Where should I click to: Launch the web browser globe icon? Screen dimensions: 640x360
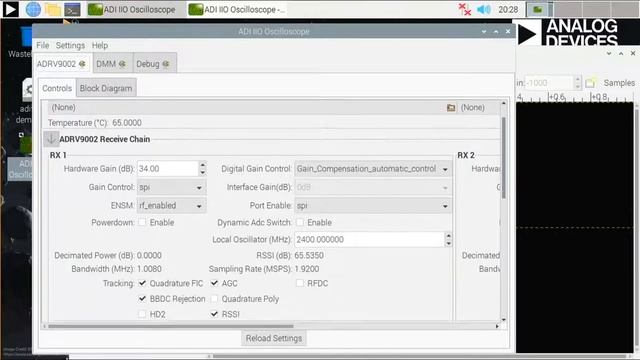[33, 9]
